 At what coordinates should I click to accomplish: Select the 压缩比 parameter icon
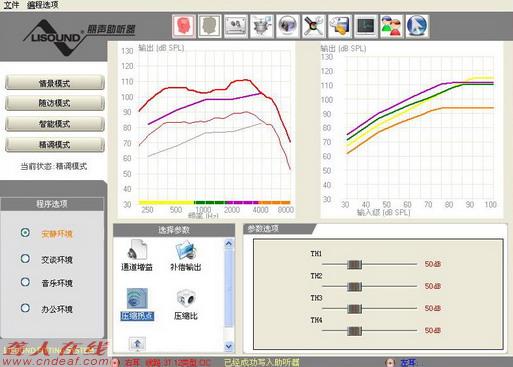(186, 305)
